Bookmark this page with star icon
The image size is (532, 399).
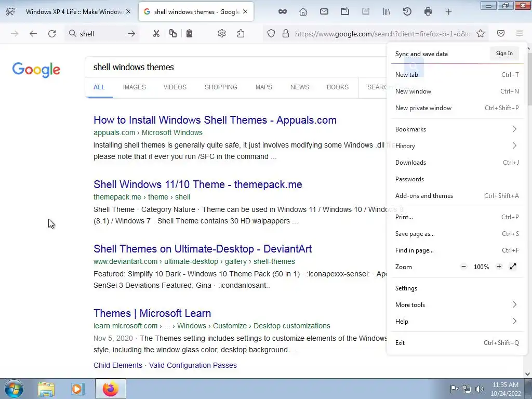click(x=481, y=33)
